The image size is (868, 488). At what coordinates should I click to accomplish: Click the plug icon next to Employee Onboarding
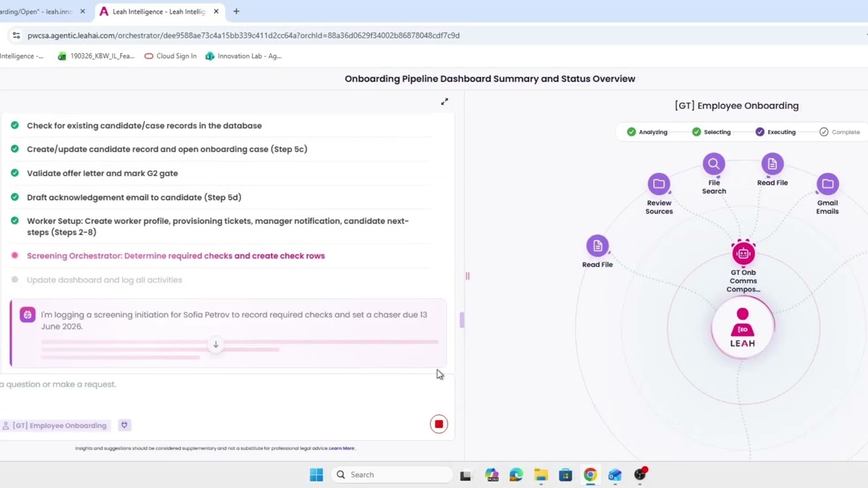[x=124, y=425]
